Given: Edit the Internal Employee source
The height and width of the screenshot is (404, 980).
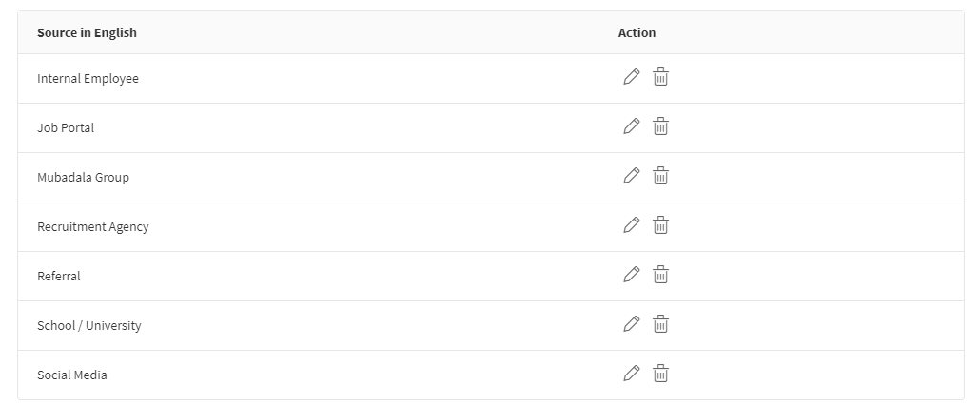Looking at the screenshot, I should pyautogui.click(x=631, y=77).
